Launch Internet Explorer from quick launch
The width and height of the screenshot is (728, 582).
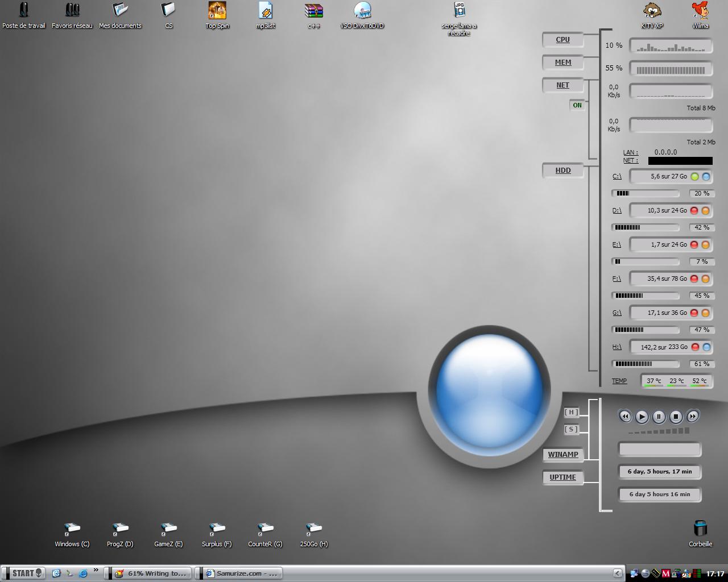(83, 573)
